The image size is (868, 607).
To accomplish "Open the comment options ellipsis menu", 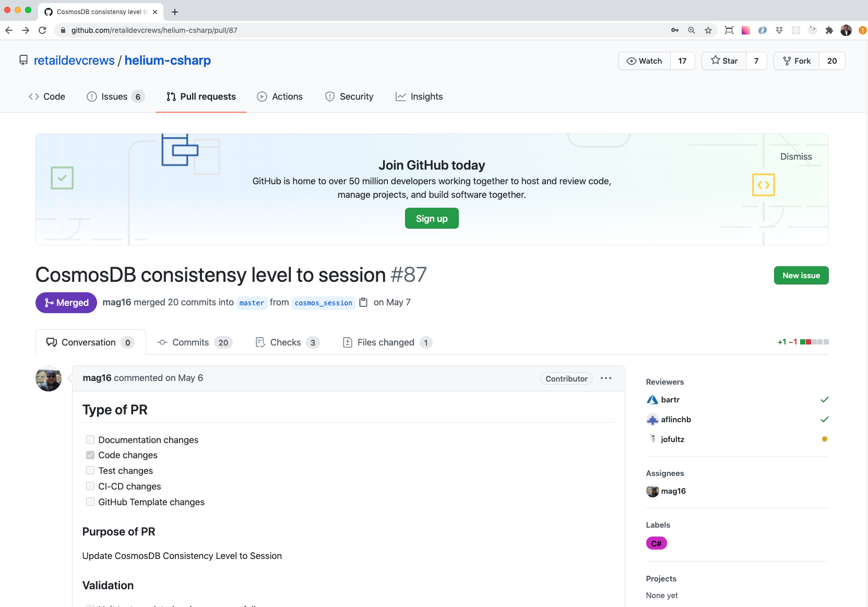I will tap(605, 378).
